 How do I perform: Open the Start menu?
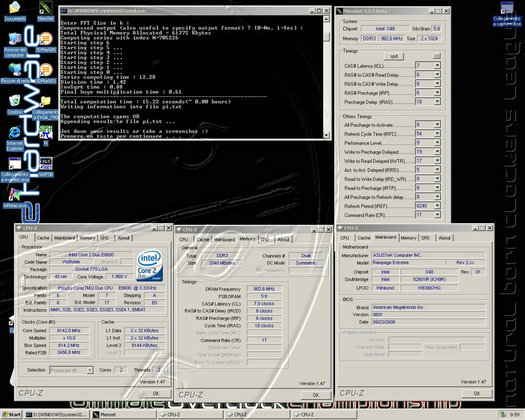tap(11, 415)
